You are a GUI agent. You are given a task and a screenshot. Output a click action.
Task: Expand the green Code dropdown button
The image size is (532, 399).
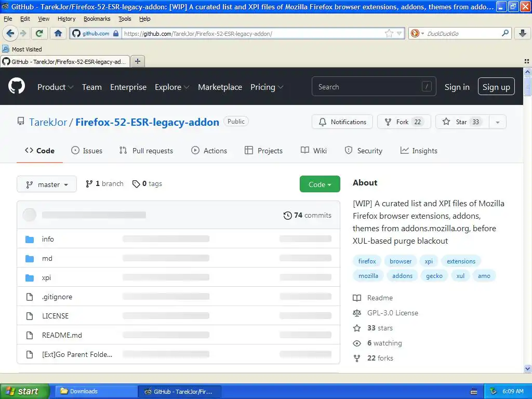coord(320,184)
